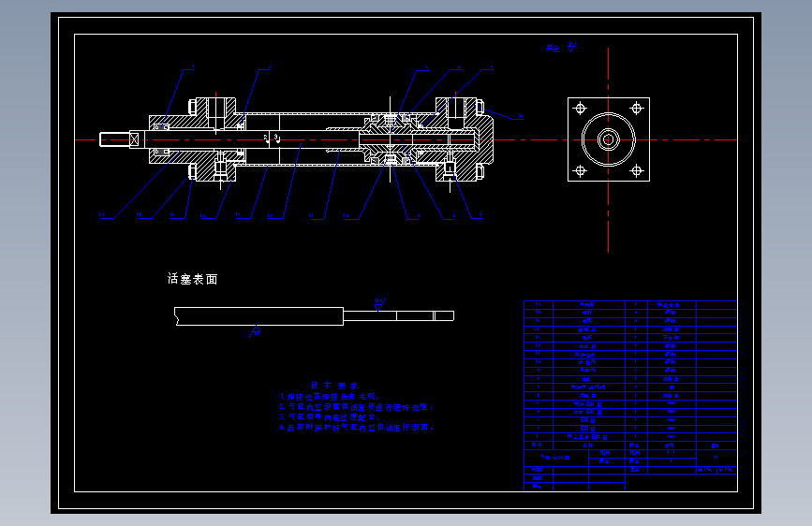Click parts list cell numbered 11
This screenshot has width=812, height=526.
coord(538,354)
